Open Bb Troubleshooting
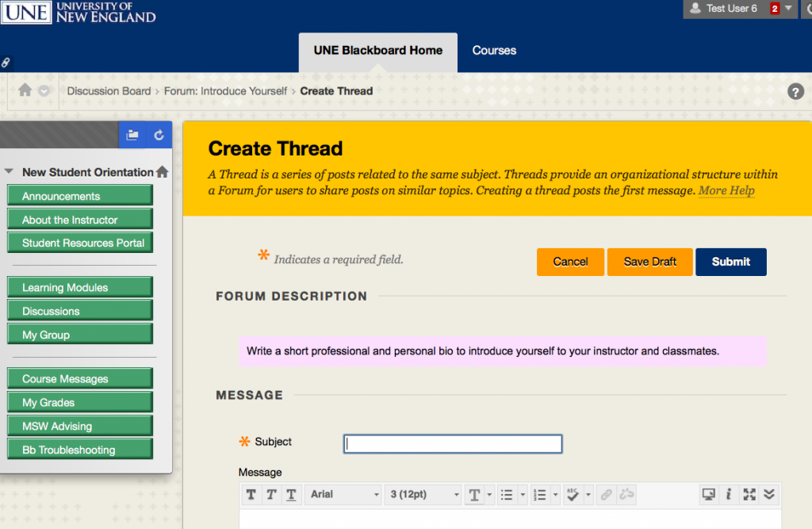The height and width of the screenshot is (529, 812). (x=80, y=449)
